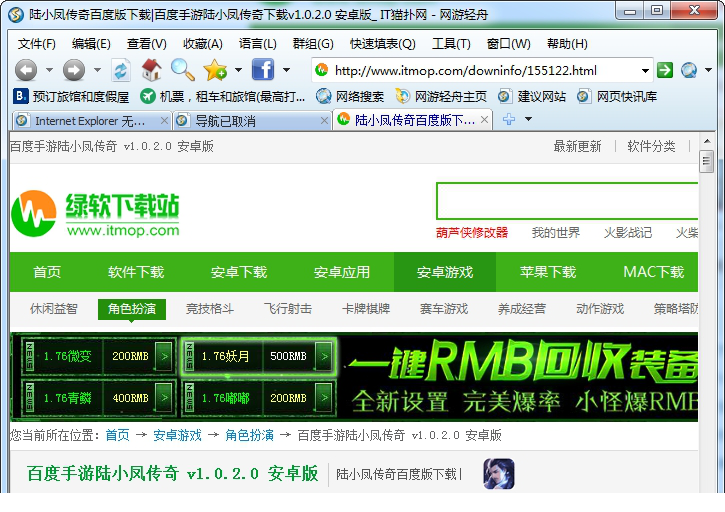Go to 软件下载 in nav bar
Image resolution: width=725 pixels, height=512 pixels.
click(x=136, y=272)
